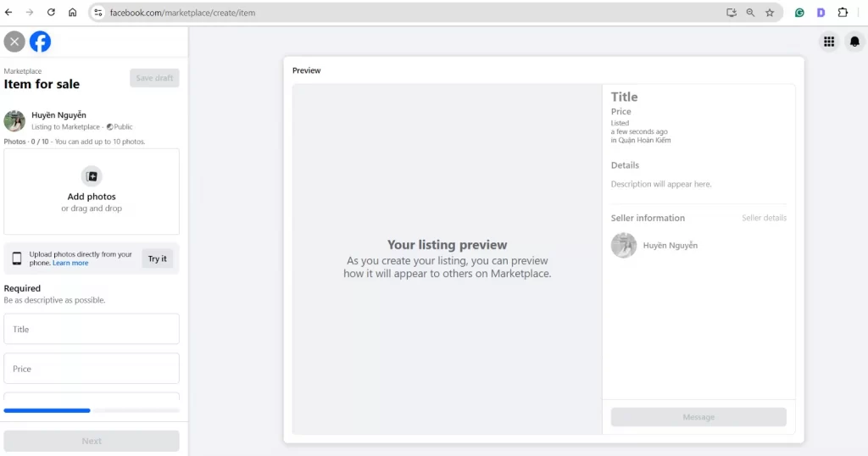Click the Save draft button
This screenshot has width=868, height=456.
pyautogui.click(x=154, y=78)
